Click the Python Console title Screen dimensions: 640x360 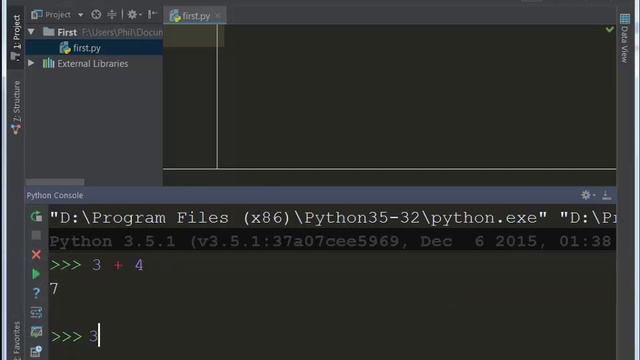coord(55,196)
